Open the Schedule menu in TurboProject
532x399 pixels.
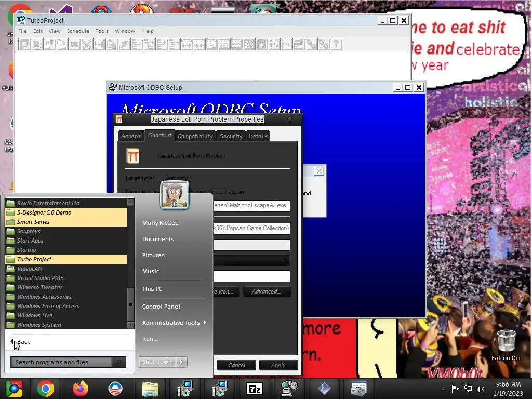click(x=78, y=31)
